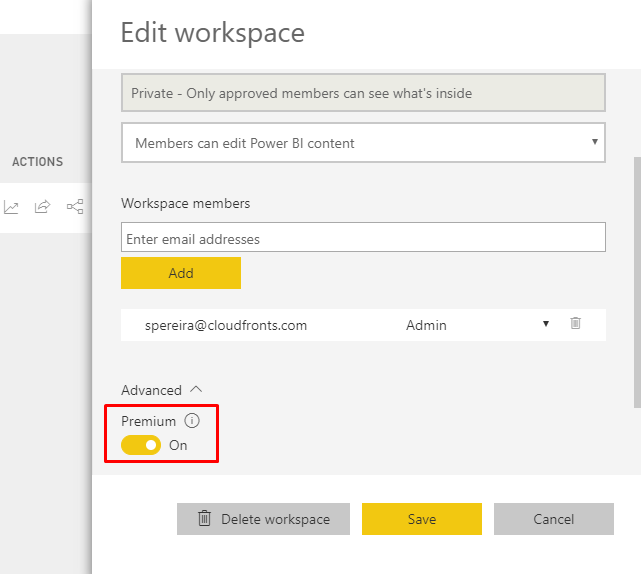Turn off the Premium toggle
The width and height of the screenshot is (641, 574).
141,445
